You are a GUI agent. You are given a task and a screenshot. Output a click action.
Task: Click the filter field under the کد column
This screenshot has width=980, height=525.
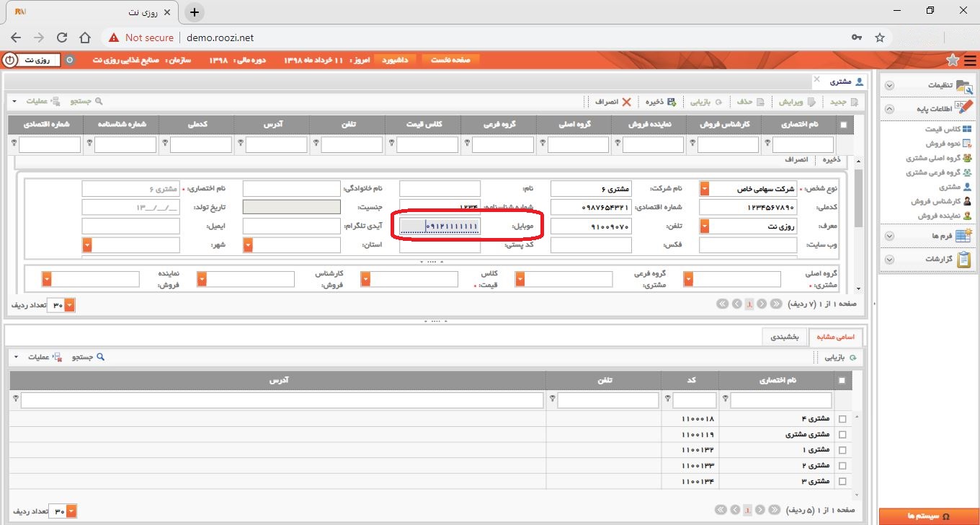tap(694, 400)
